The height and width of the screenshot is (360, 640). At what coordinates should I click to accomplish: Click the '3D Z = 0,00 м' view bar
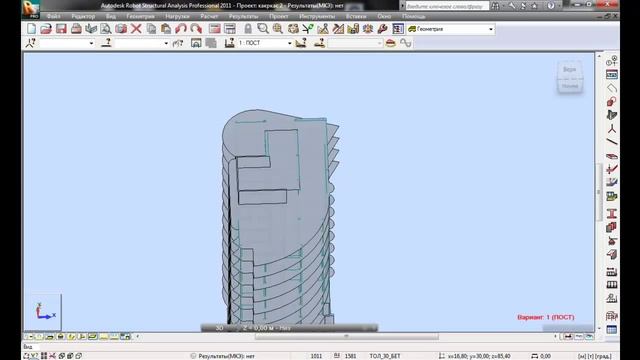coord(289,328)
